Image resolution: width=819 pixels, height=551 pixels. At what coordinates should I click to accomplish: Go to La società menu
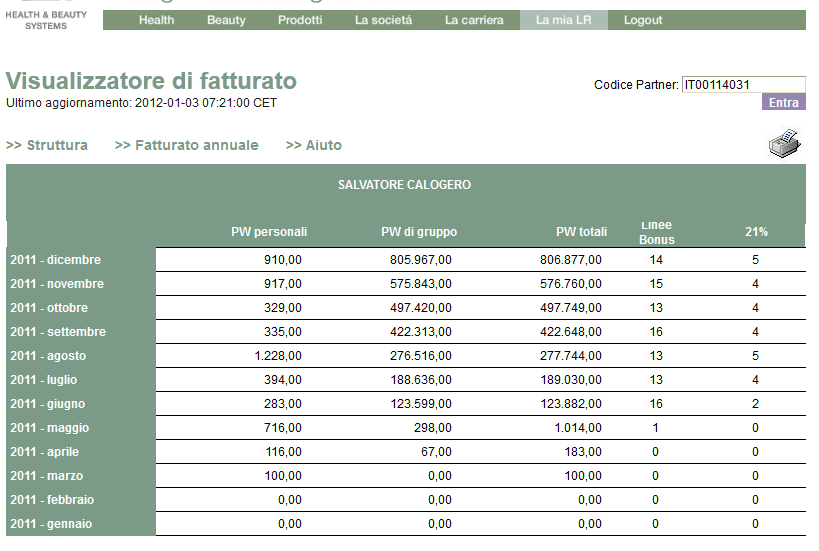tap(383, 20)
